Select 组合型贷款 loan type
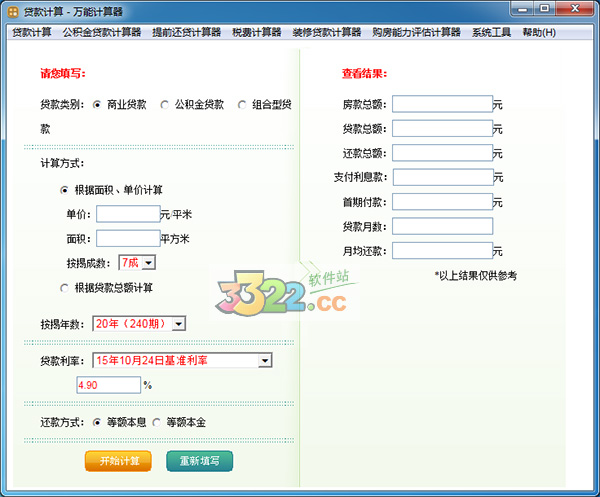Screen dimensions: 600x497 tap(242, 105)
